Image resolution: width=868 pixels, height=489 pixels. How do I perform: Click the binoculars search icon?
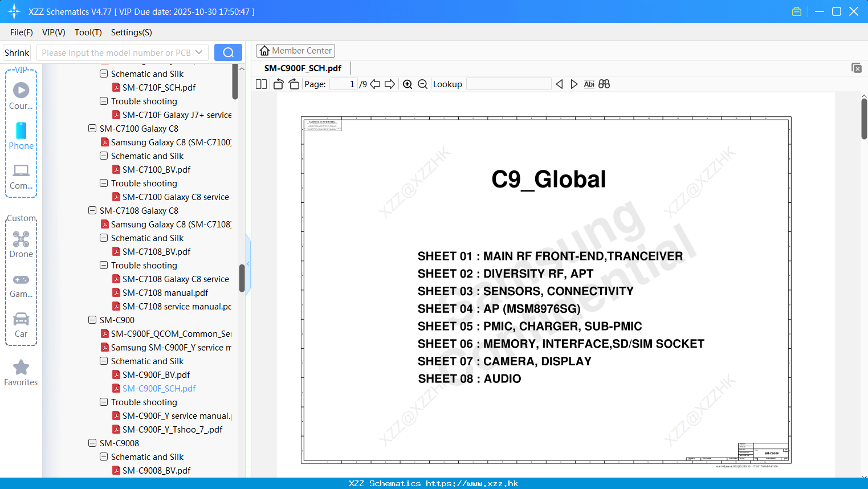(604, 84)
